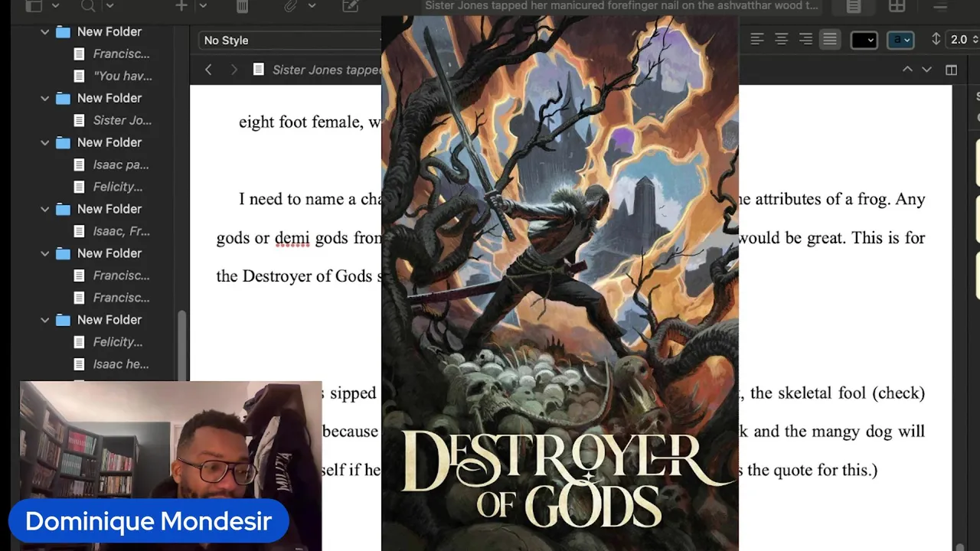
Task: Switch to the document text view mode
Action: [854, 6]
